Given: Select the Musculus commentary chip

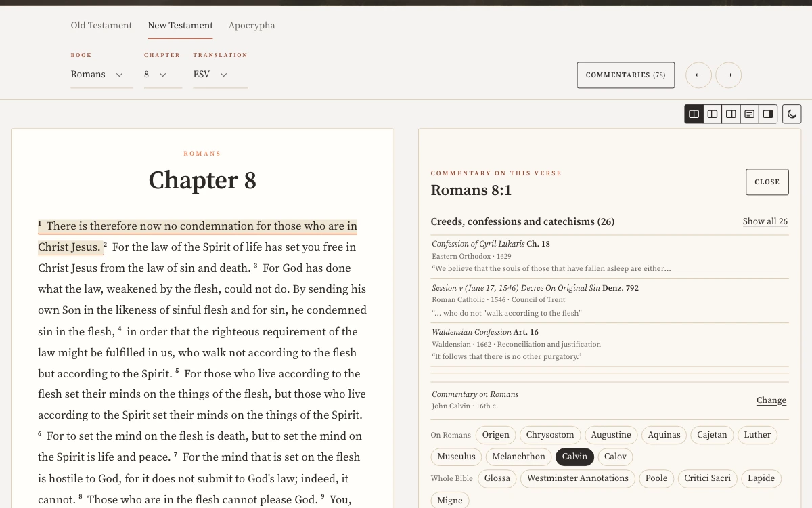Looking at the screenshot, I should click(x=457, y=457).
